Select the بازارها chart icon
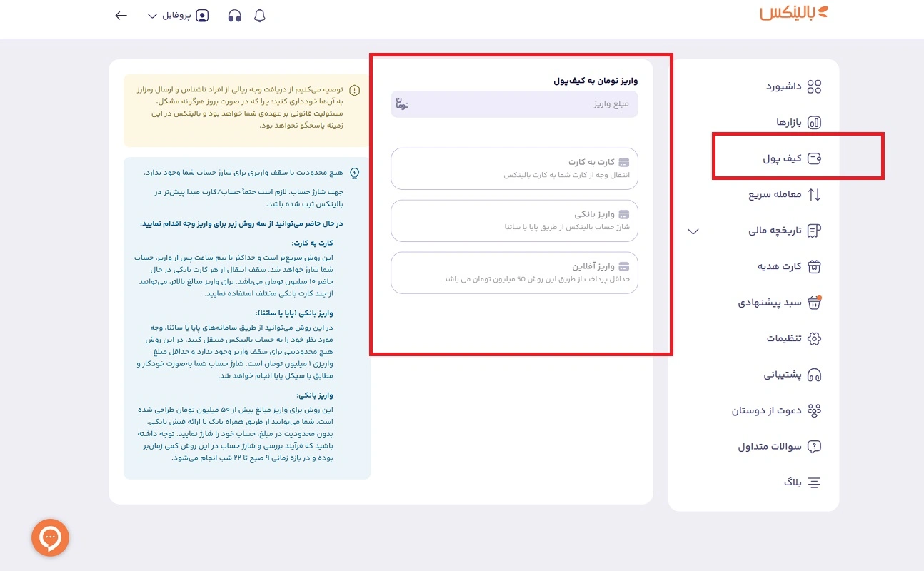 814,123
